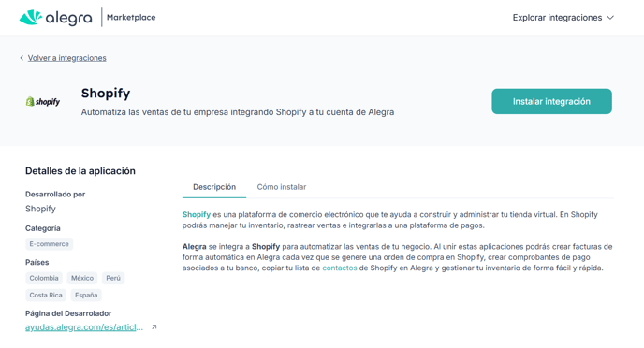Viewport: 644px width, 348px height.
Task: Click the Shopify page title heading
Action: pos(106,94)
